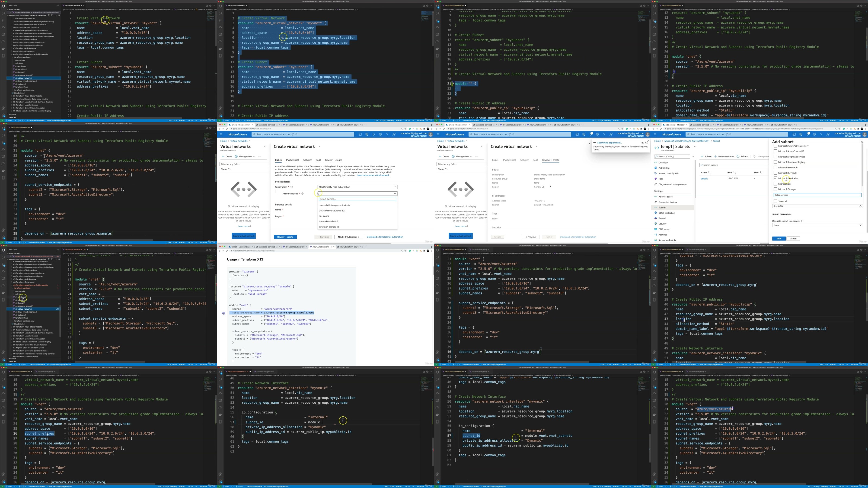Open Diagnose and solve problems
The height and width of the screenshot is (488, 868).
673,184
